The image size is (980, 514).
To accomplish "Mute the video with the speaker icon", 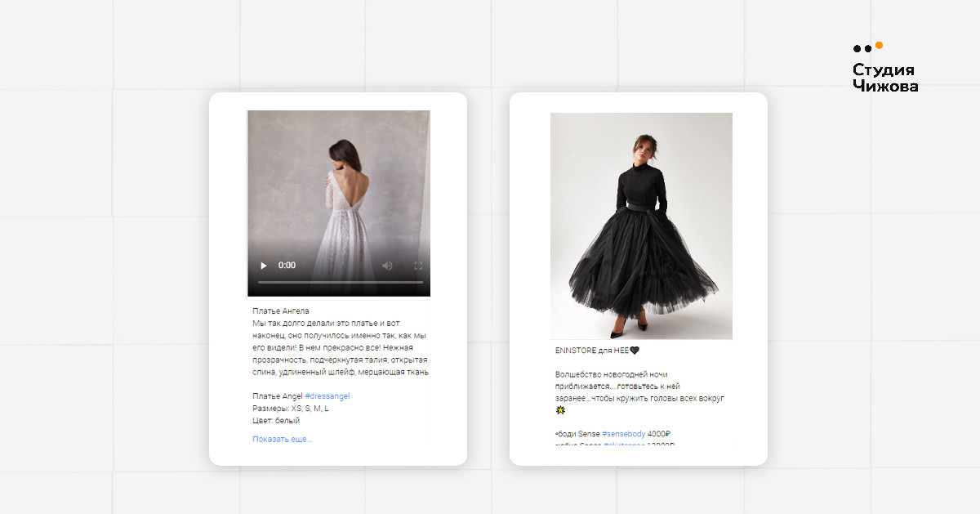I will [387, 266].
